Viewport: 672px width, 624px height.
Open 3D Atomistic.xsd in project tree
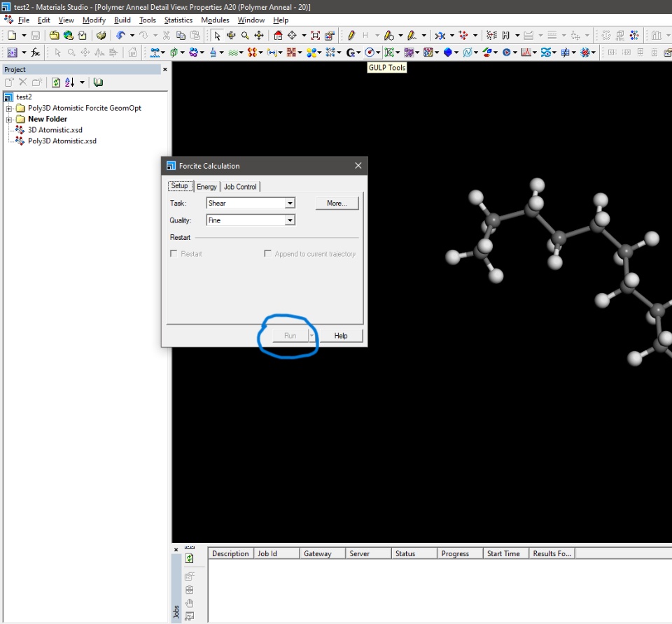point(55,130)
